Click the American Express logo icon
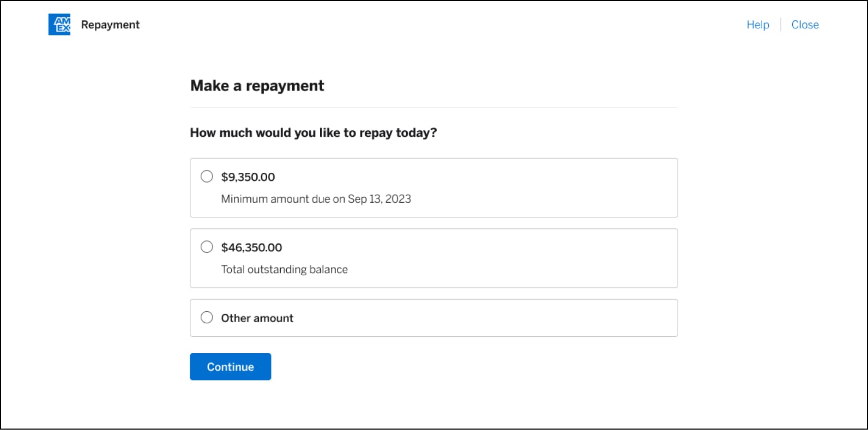Screen dimensions: 868x430 (59, 25)
